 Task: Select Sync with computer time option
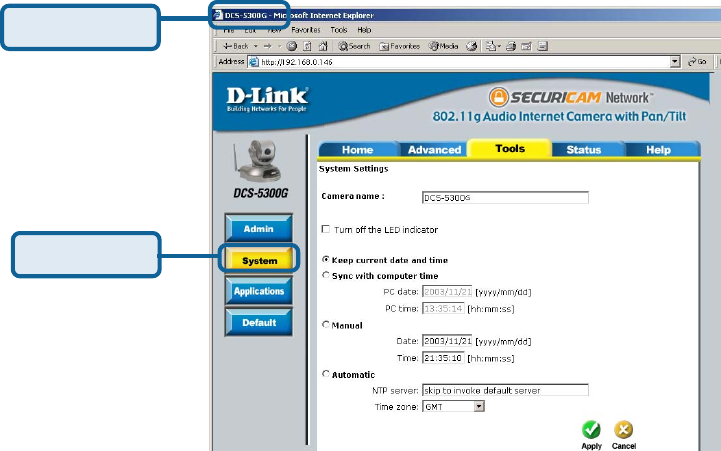coord(326,275)
